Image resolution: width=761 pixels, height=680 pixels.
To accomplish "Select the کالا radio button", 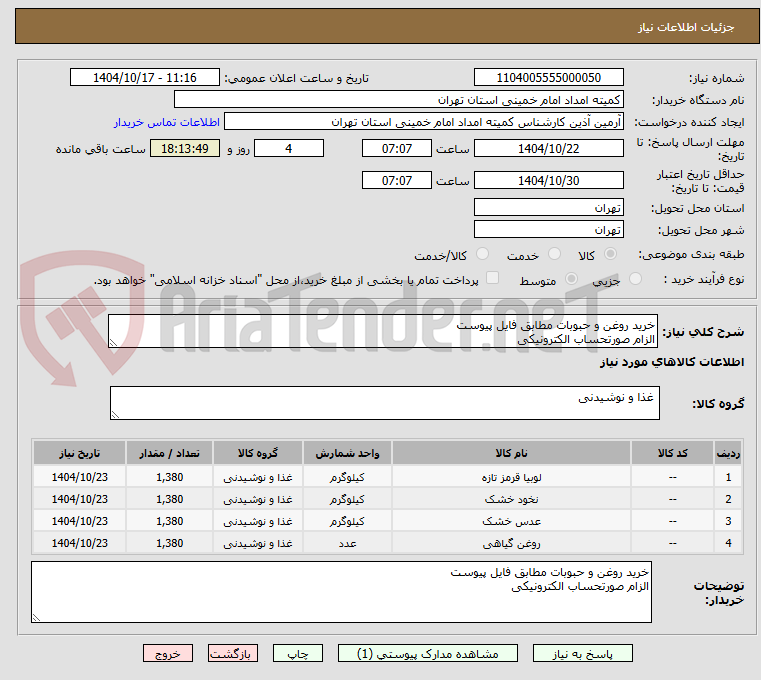I will pos(610,254).
